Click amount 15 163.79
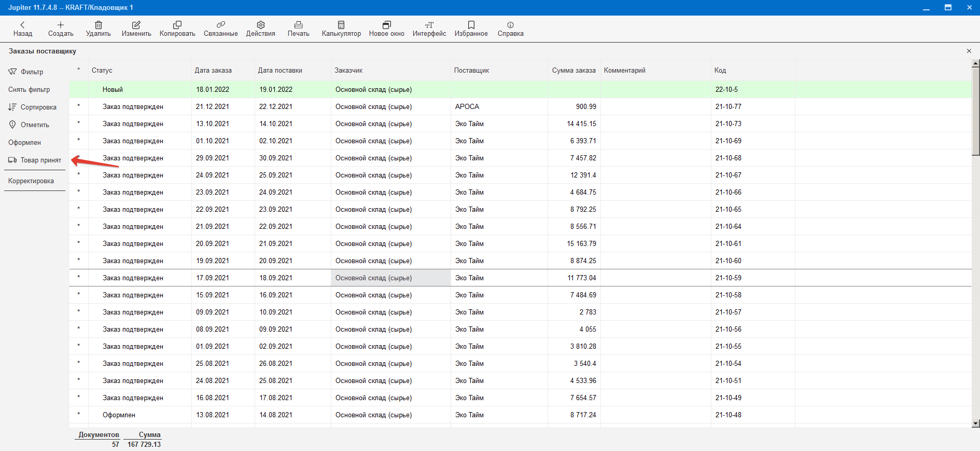The height and width of the screenshot is (451, 980). 581,243
